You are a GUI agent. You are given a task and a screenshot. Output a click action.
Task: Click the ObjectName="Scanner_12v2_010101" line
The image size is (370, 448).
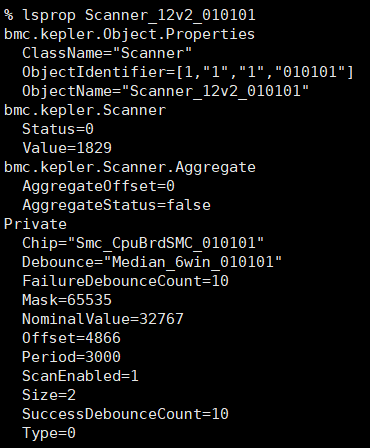[166, 91]
